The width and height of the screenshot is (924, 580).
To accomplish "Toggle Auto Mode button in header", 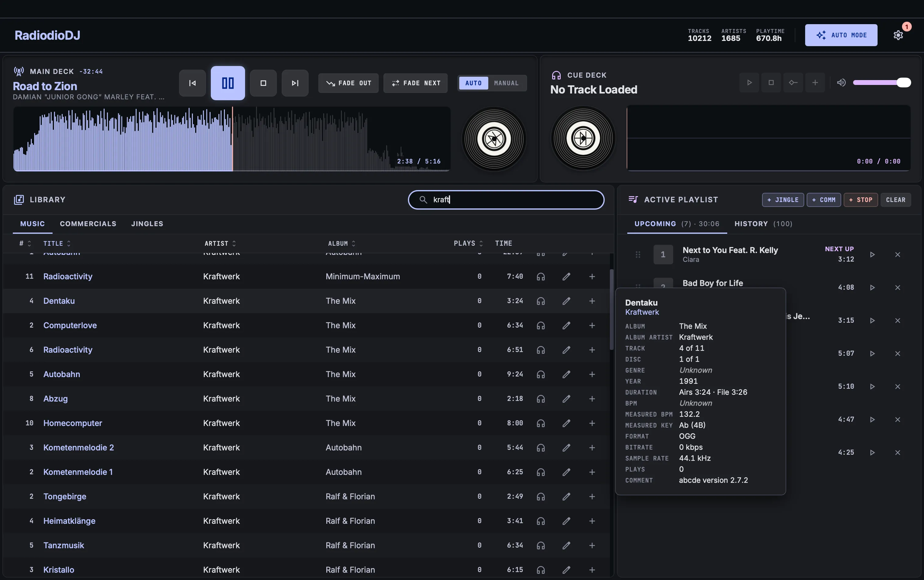I will coord(841,35).
